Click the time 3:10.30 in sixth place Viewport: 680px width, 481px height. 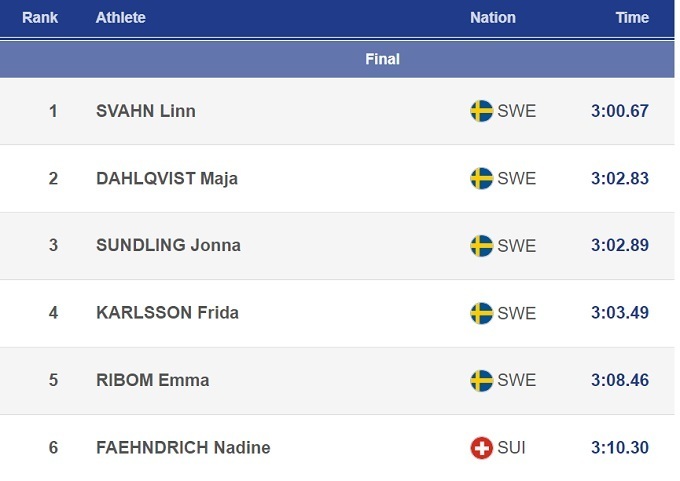[619, 448]
